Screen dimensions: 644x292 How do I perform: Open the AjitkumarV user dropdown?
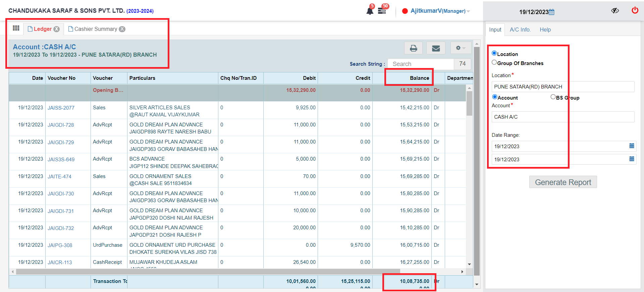[x=440, y=11]
